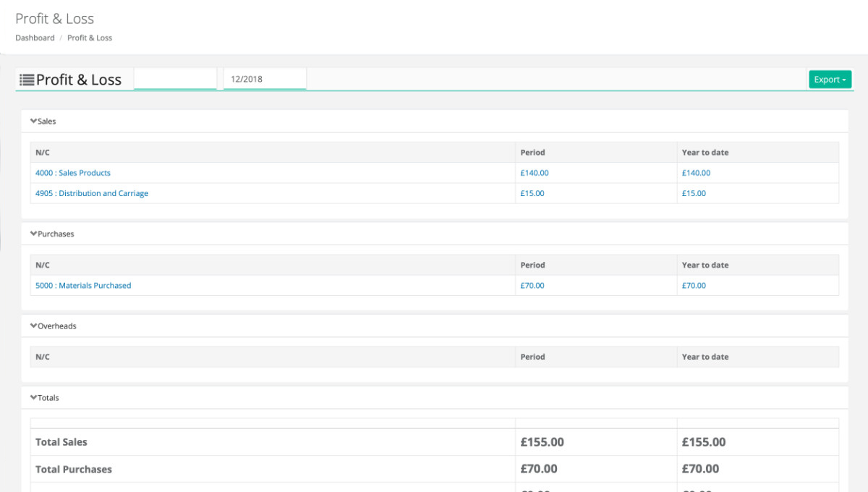This screenshot has width=868, height=492.
Task: Click the £70.00 period amount for Materials Purchased
Action: (x=532, y=285)
